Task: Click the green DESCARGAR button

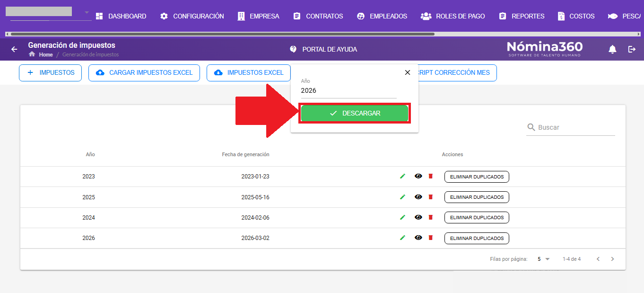Action: coord(355,113)
